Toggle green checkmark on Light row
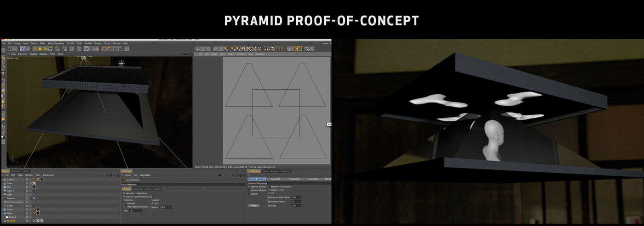 coord(31,195)
